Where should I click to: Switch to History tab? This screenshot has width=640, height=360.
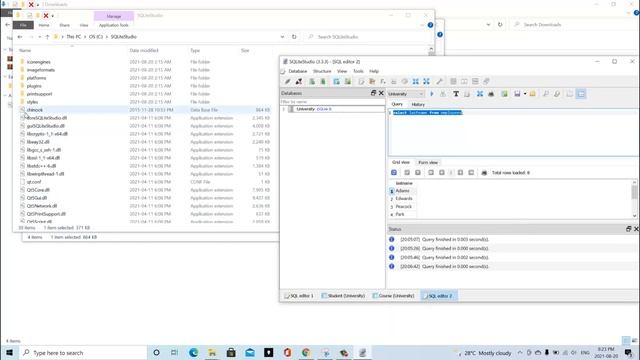418,104
